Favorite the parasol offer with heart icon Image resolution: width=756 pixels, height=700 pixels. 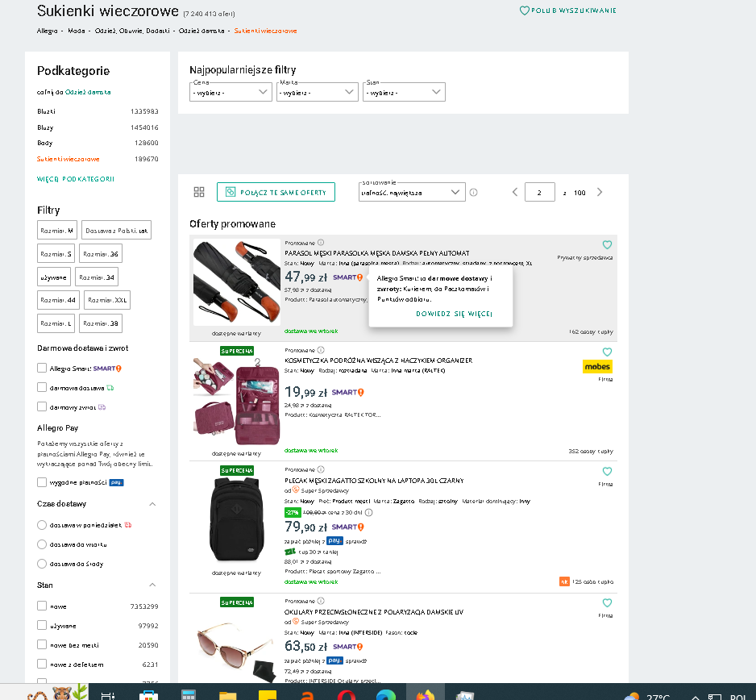pos(607,244)
